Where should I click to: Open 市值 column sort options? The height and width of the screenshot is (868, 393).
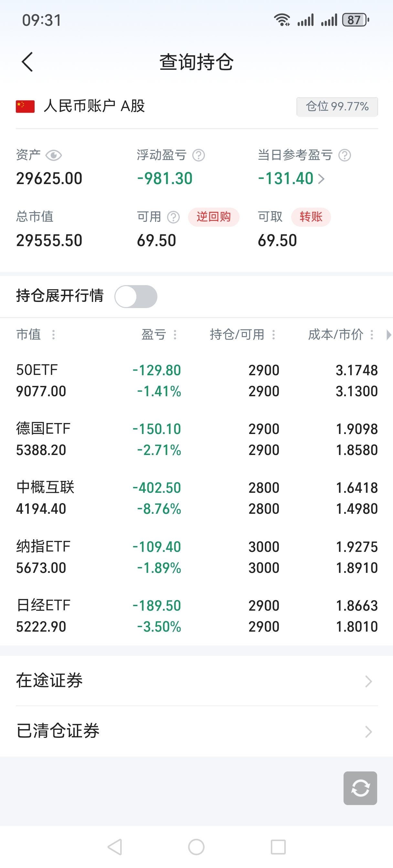click(53, 335)
